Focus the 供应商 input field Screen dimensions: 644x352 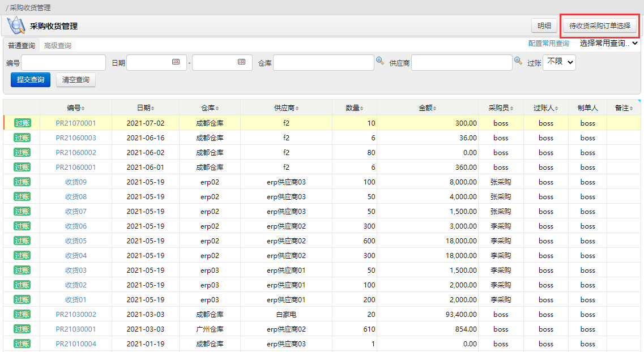coord(462,63)
